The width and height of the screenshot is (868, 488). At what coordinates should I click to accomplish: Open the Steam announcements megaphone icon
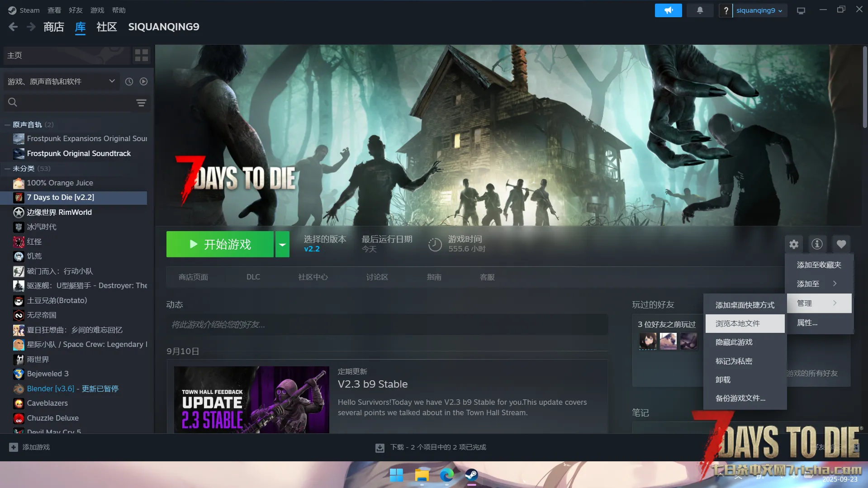668,10
